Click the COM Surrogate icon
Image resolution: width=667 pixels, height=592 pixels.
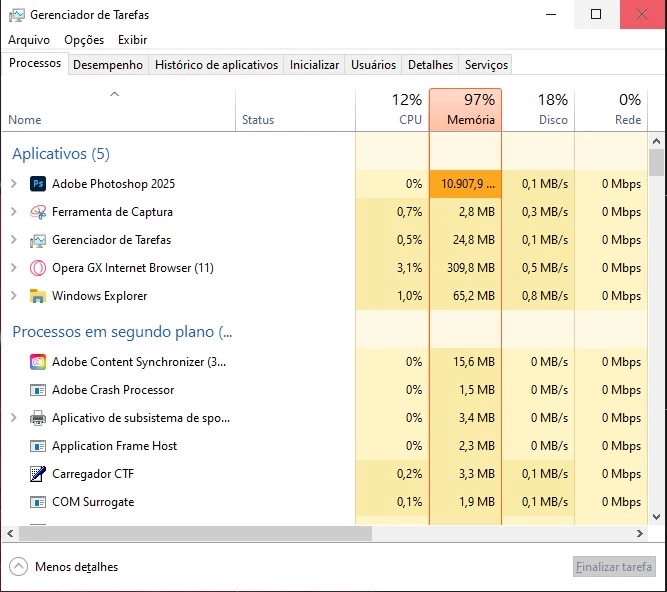(38, 502)
